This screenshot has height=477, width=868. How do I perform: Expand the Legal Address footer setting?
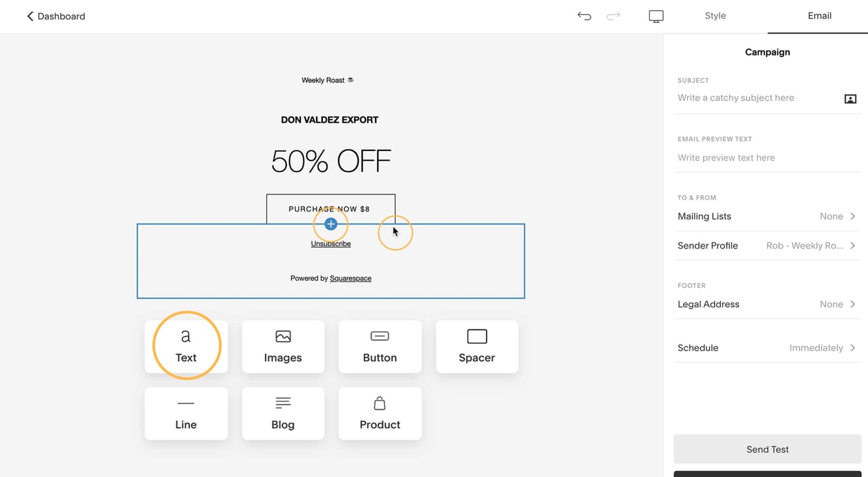click(767, 304)
